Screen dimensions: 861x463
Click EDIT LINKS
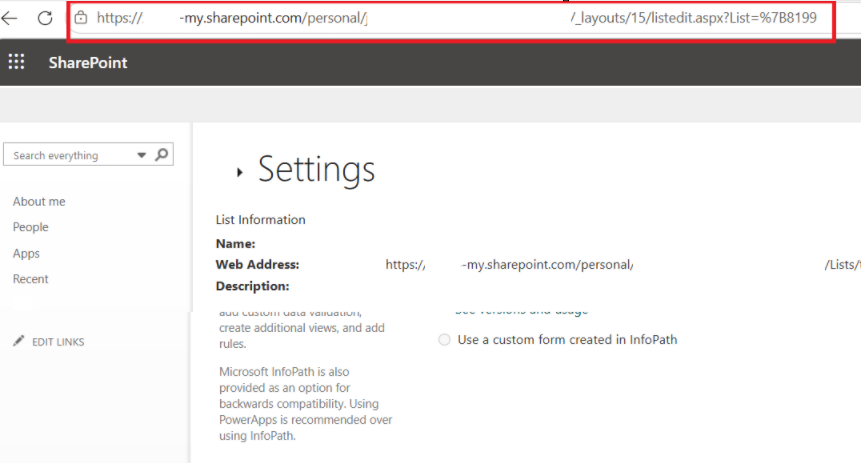point(58,342)
